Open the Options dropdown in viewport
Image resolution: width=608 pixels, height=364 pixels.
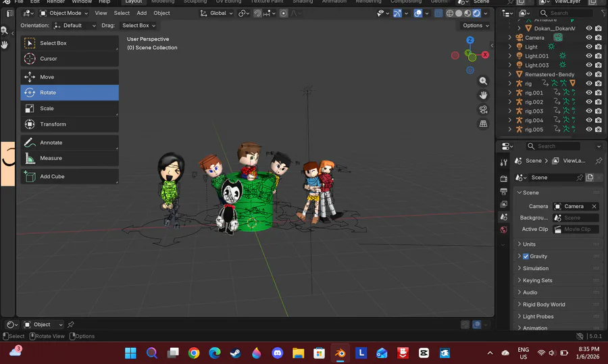476,26
